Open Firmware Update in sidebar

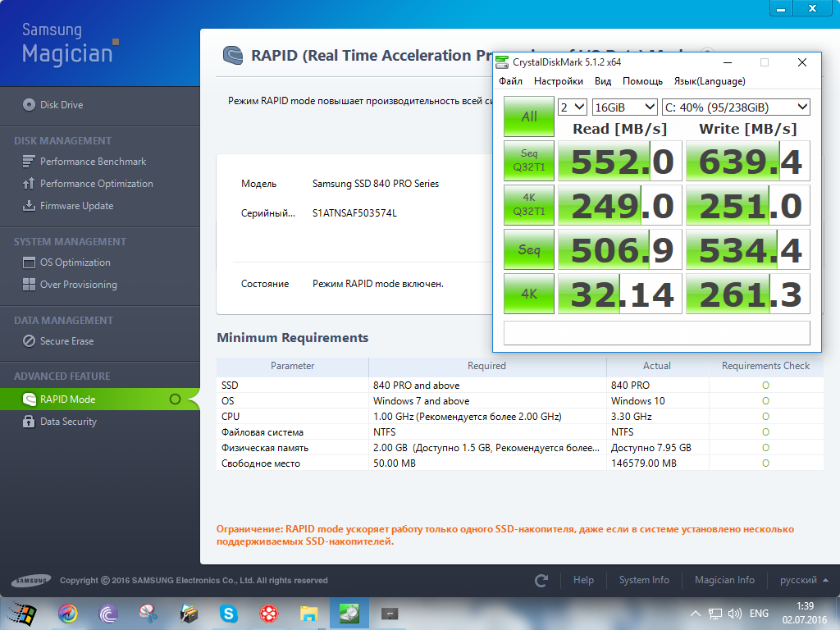tap(68, 206)
